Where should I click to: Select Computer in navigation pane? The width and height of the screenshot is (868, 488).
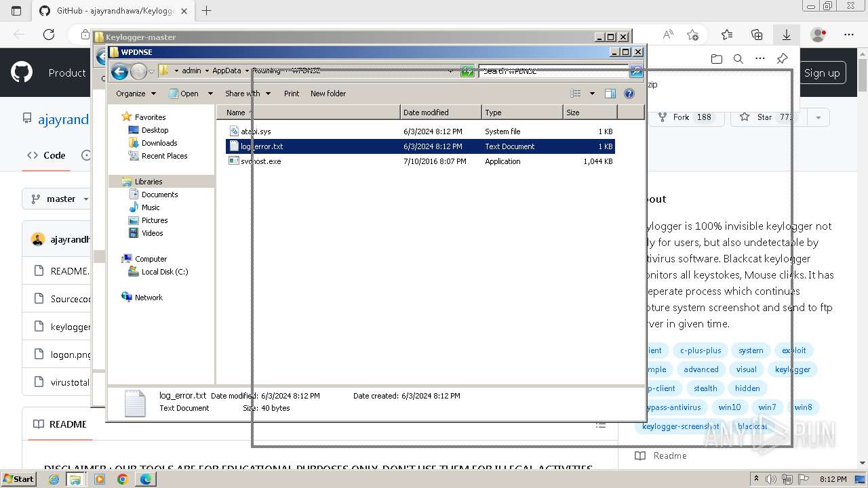[151, 259]
